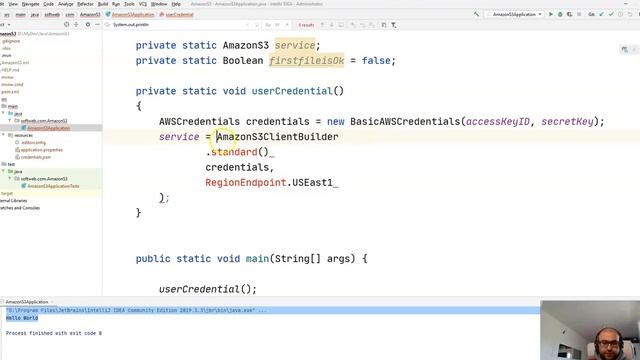The image size is (640, 360).
Task: Select Scratches and Consoles node
Action: 20,208
